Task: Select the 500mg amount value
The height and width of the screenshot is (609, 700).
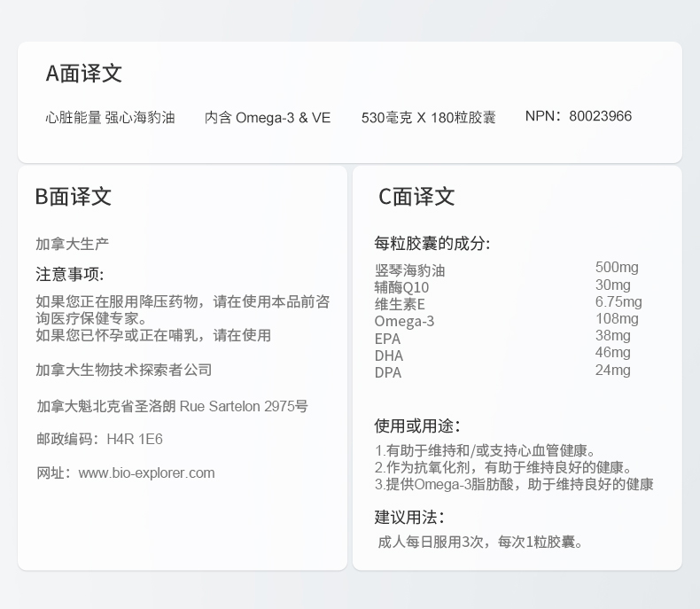Action: [x=617, y=268]
